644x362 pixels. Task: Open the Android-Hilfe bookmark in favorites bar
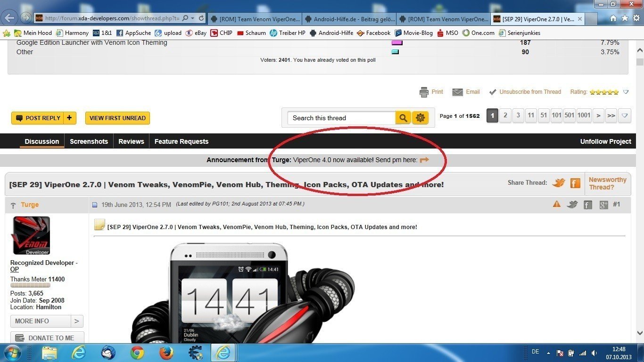tap(330, 33)
